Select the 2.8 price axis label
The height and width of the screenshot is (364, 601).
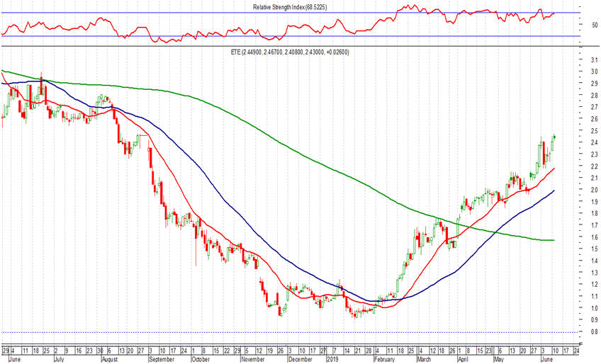click(x=594, y=95)
